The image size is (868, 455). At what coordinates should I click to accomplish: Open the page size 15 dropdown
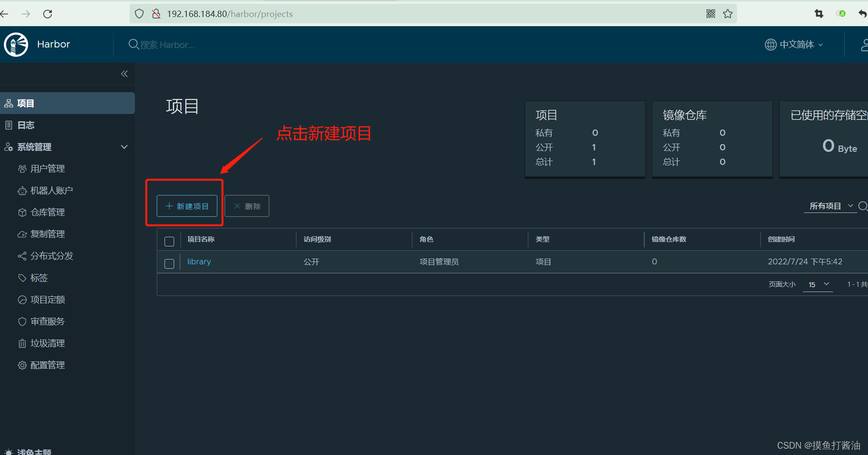coord(818,284)
